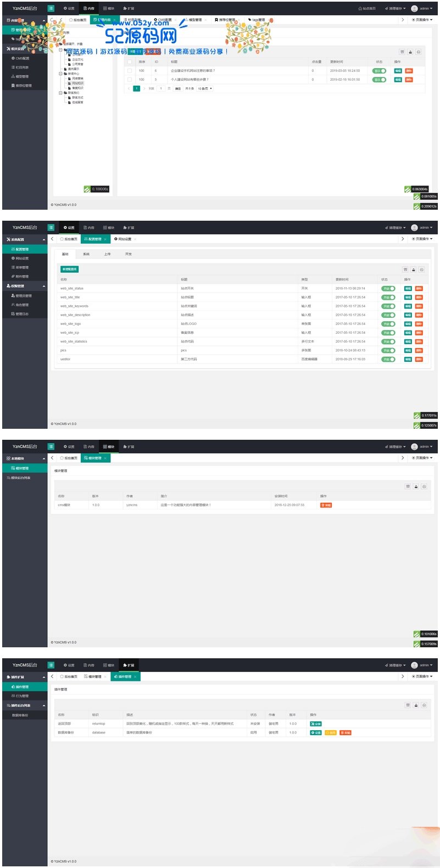
Task: Open the 10条/页 page size dropdown
Action: coord(204,88)
